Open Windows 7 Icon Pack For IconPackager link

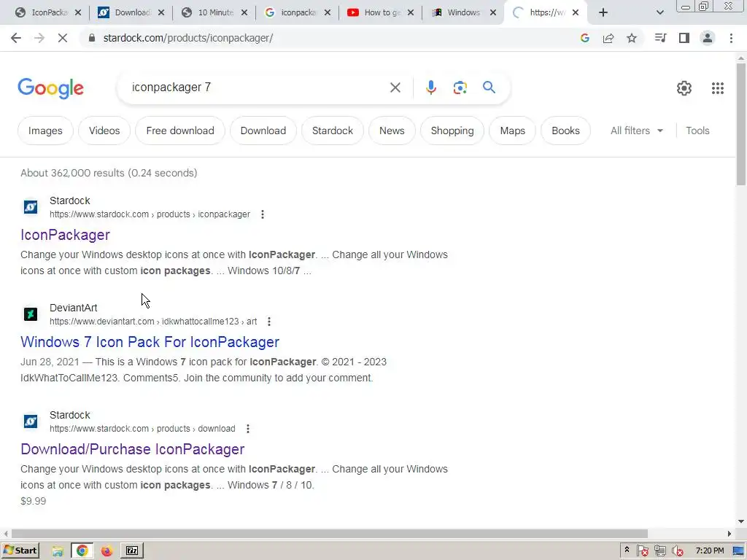pyautogui.click(x=150, y=342)
